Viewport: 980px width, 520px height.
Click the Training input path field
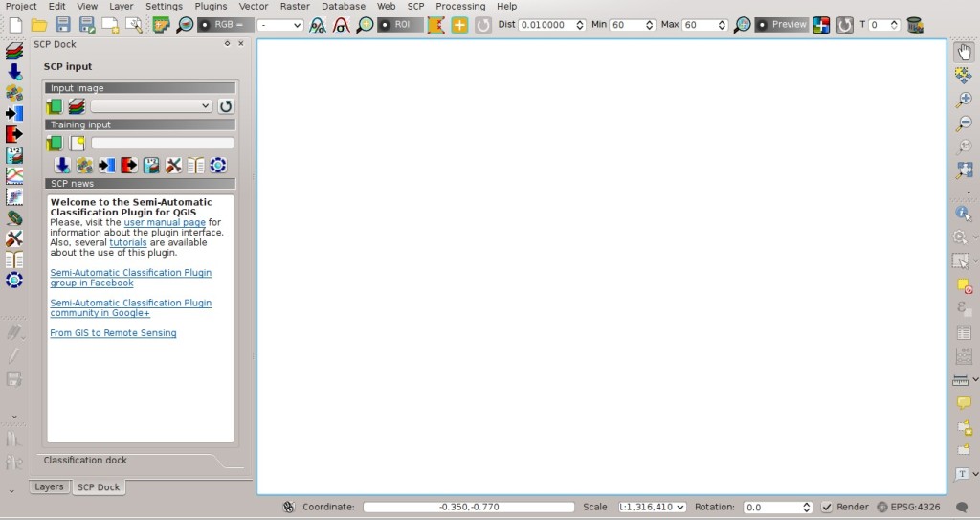(163, 144)
